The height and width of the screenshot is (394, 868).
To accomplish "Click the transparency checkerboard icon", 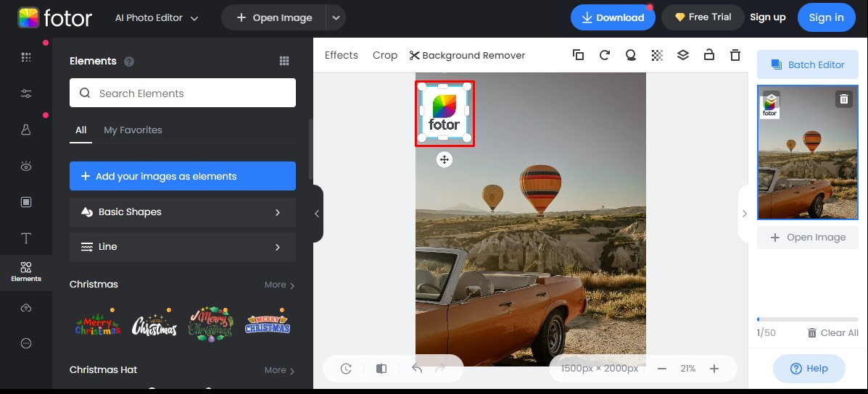I will pyautogui.click(x=656, y=55).
